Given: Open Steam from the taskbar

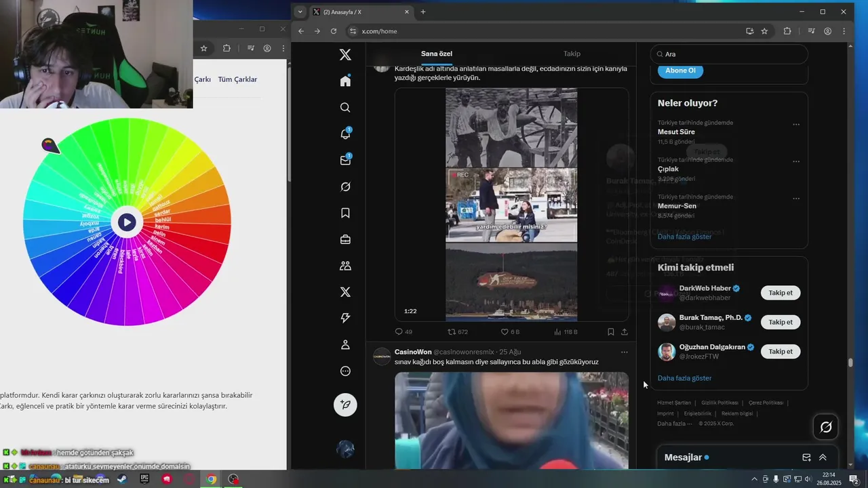Looking at the screenshot, I should coord(121,479).
